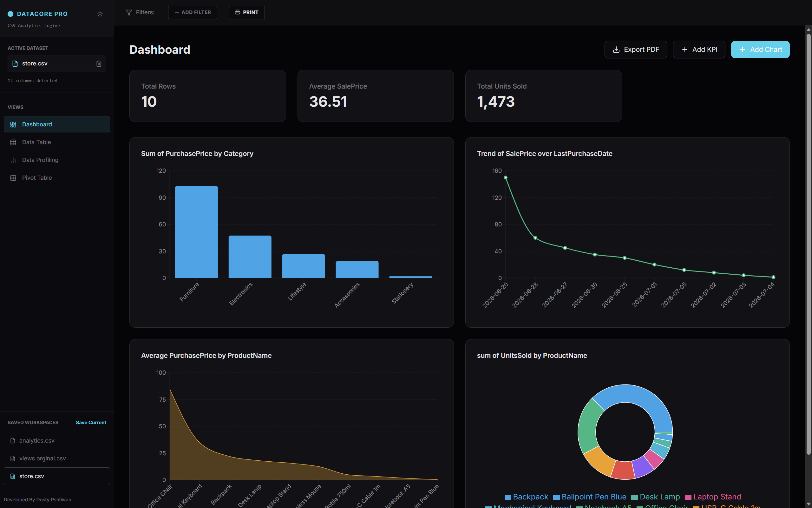Click the Electronics bar in the chart

tap(250, 257)
